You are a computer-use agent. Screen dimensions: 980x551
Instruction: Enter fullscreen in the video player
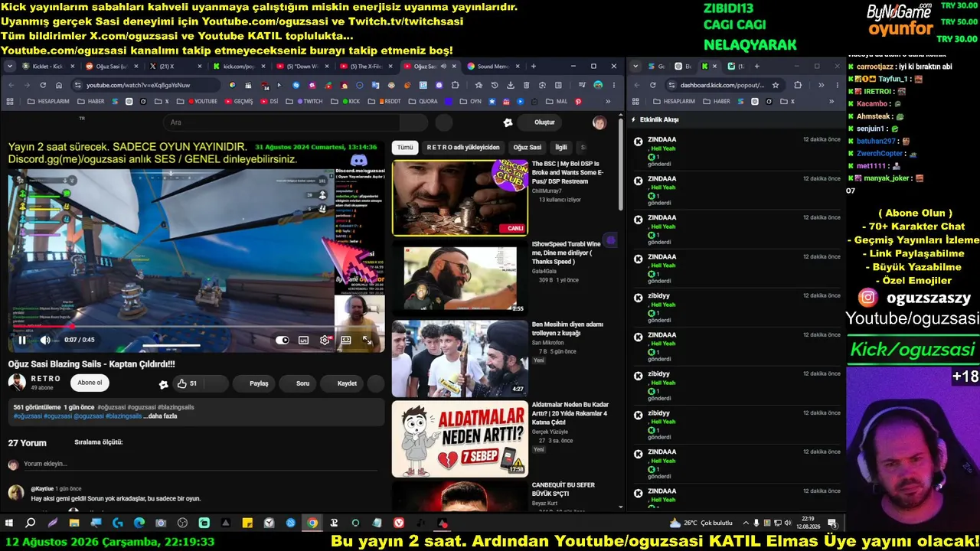[x=367, y=340]
